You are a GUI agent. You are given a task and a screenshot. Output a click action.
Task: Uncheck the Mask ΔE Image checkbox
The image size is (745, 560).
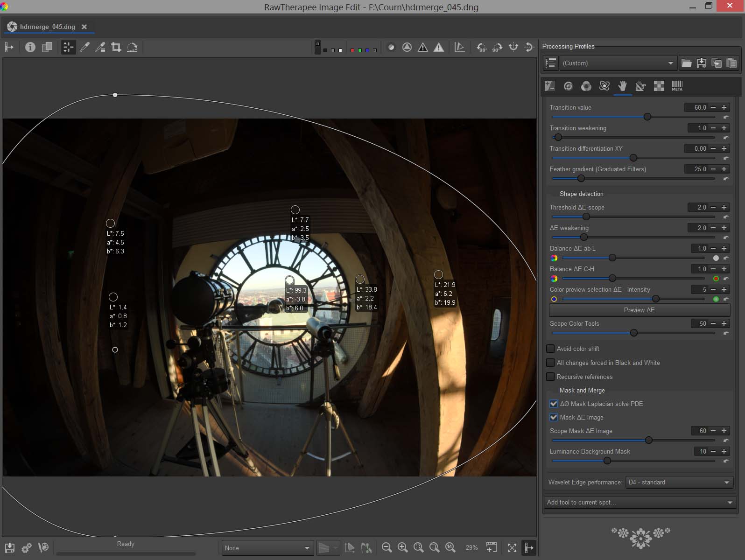(554, 417)
